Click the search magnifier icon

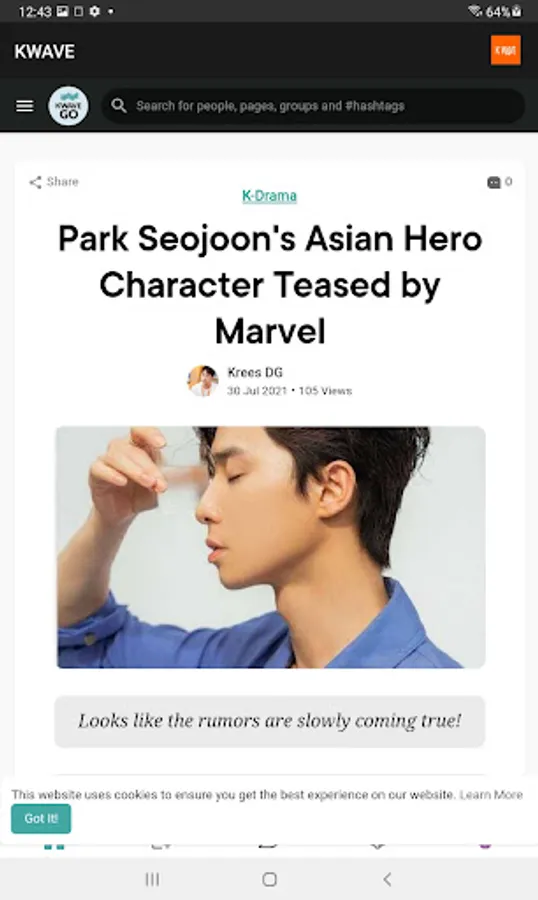pos(119,106)
